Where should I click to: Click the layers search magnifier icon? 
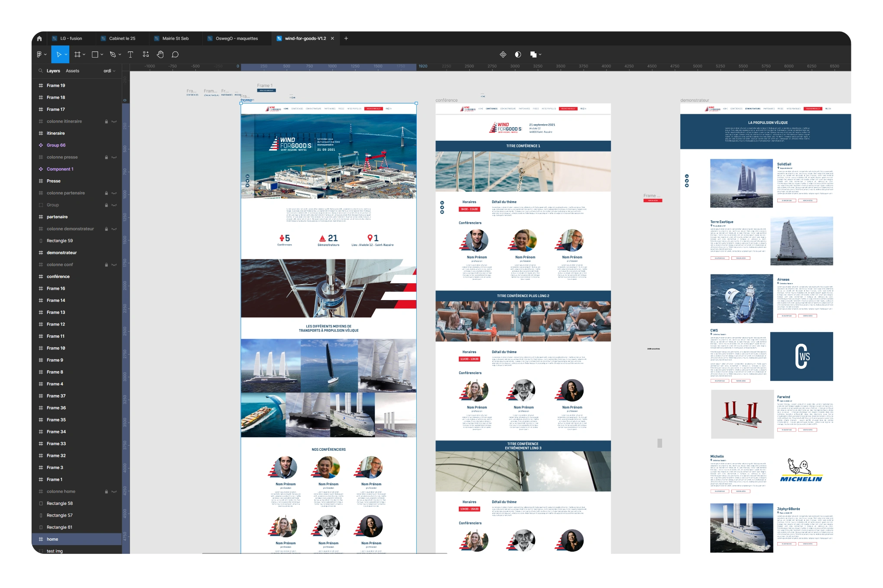[x=41, y=71]
